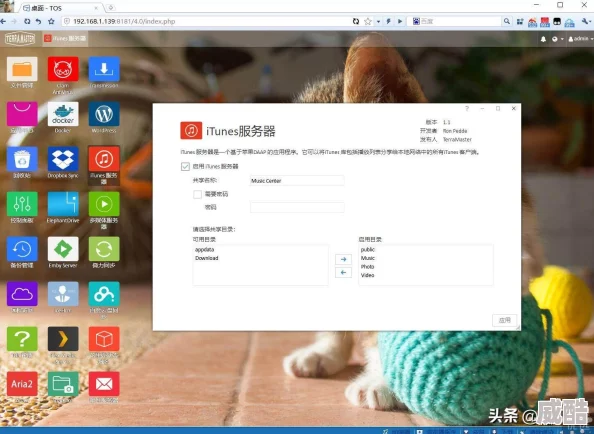Viewport: 594px width, 434px height.
Task: Launch Emby Server from the desktop
Action: click(63, 249)
